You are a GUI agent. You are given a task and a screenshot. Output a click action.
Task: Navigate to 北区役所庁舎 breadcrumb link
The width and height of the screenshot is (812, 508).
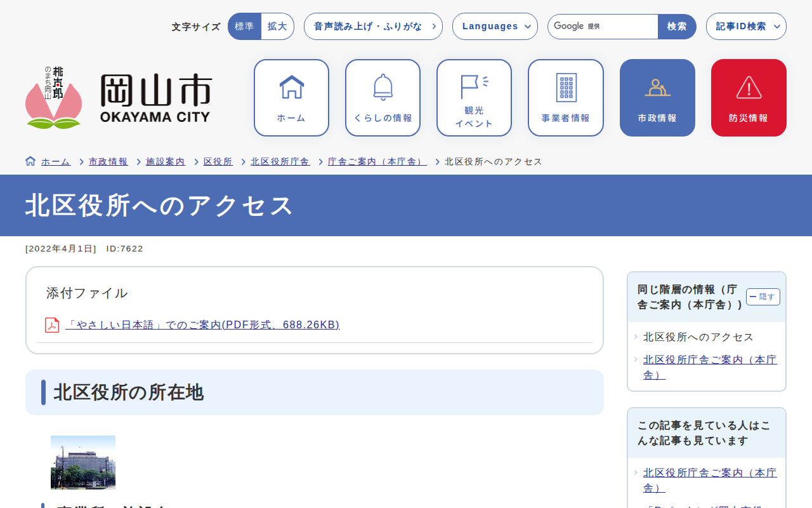[280, 162]
